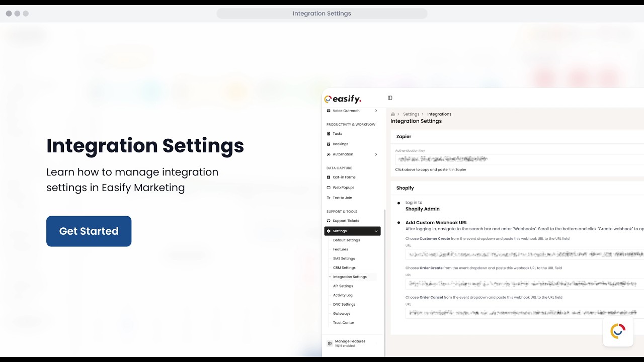Copy the Zapier Authentication Key field
644x362 pixels.
[519, 159]
